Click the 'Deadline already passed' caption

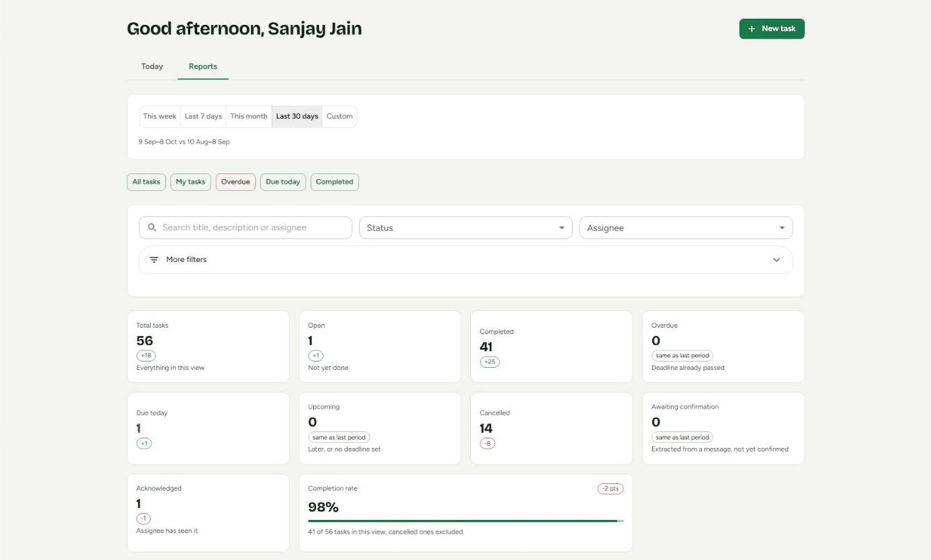click(x=688, y=368)
